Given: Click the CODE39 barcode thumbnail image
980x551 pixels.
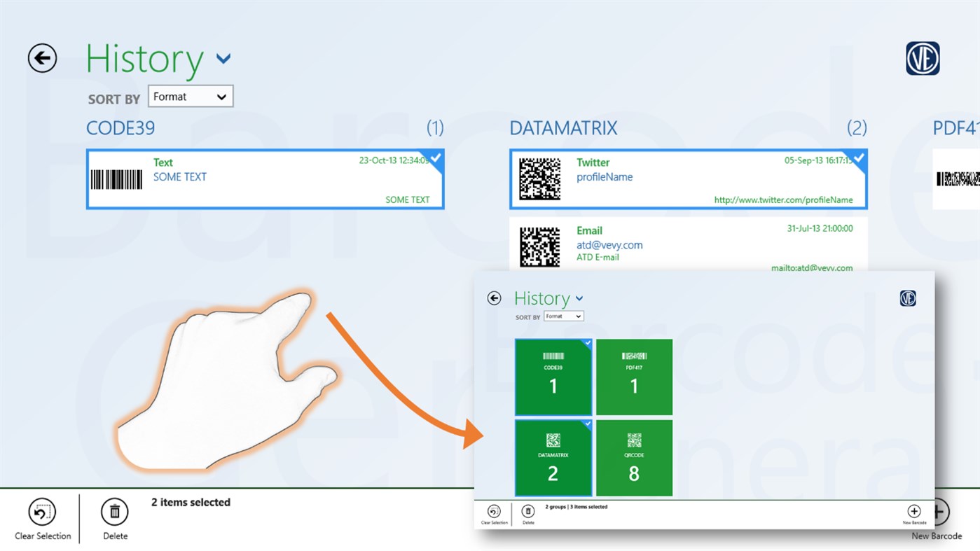Looking at the screenshot, I should (116, 179).
